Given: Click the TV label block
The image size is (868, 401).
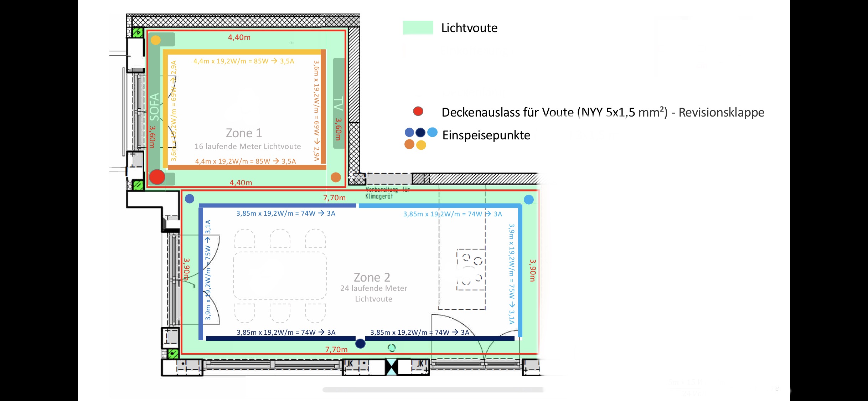Looking at the screenshot, I should click(x=339, y=103).
